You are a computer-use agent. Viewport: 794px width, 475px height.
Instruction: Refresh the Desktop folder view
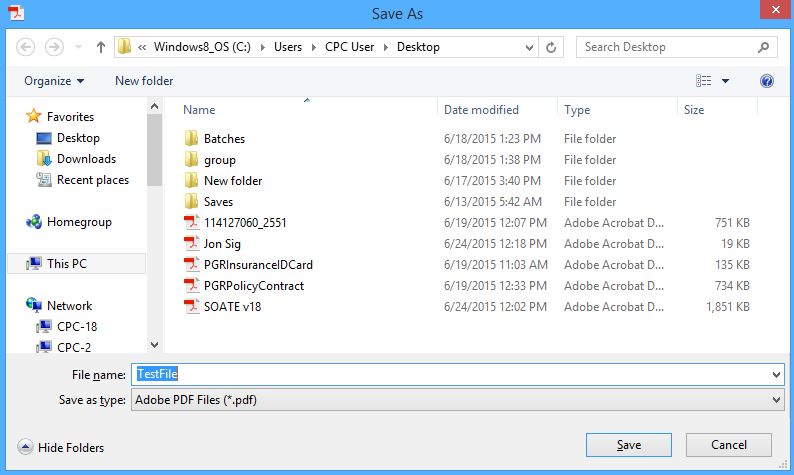[551, 48]
